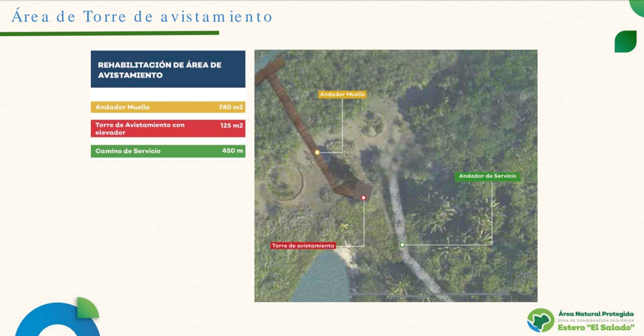Click the Camino de Servicio 450 m row
The height and width of the screenshot is (336, 644).
pyautogui.click(x=168, y=151)
